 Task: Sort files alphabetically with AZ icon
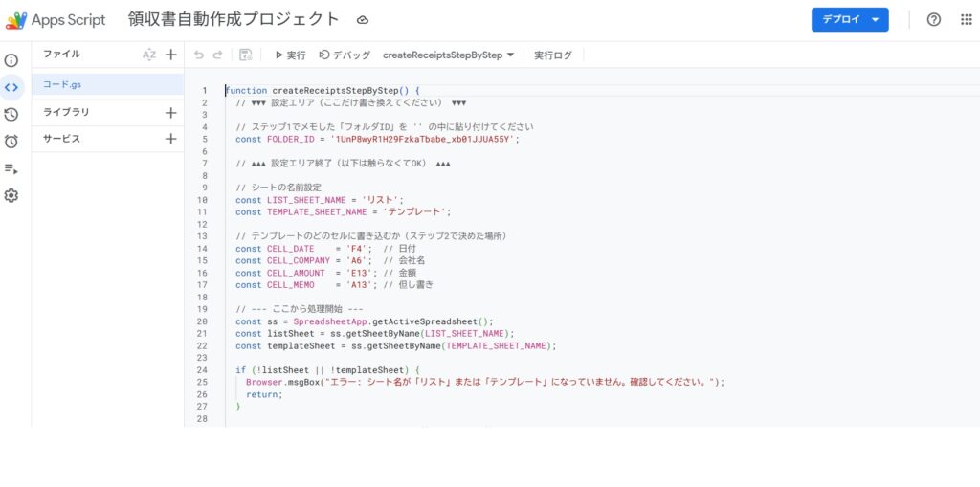click(149, 55)
